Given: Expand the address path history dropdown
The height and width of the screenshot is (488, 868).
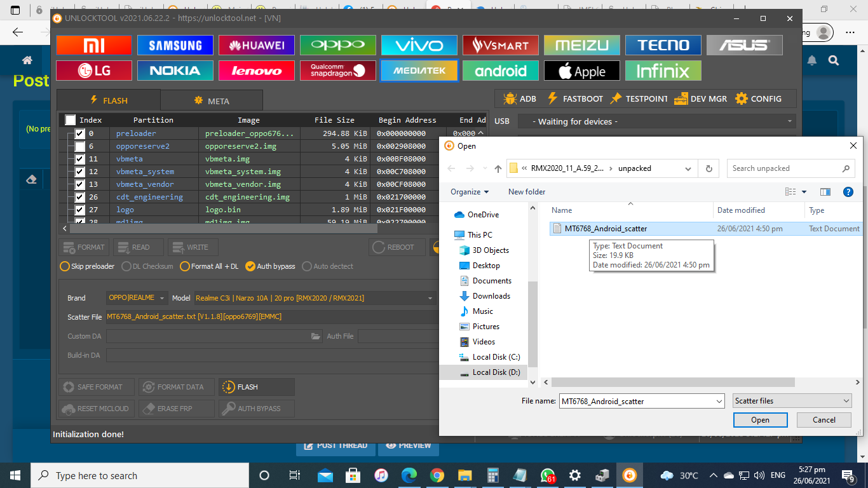Looking at the screenshot, I should pos(688,168).
